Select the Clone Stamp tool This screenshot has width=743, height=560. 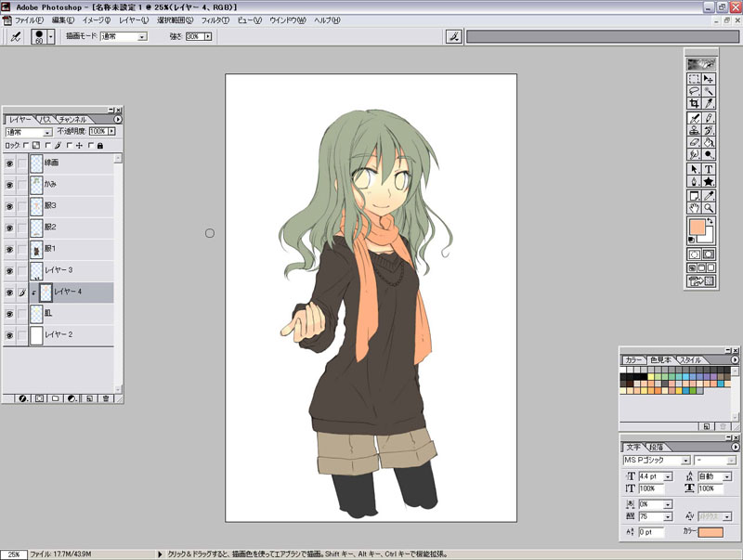pos(694,130)
